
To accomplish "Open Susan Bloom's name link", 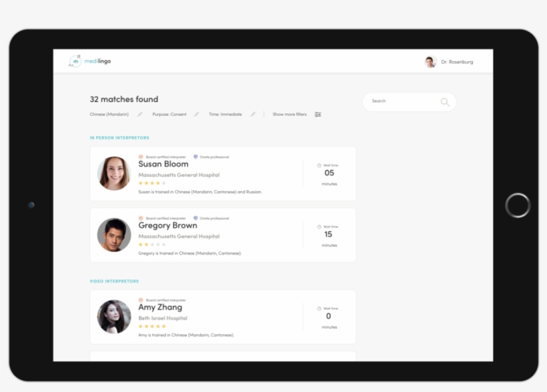I will [163, 164].
